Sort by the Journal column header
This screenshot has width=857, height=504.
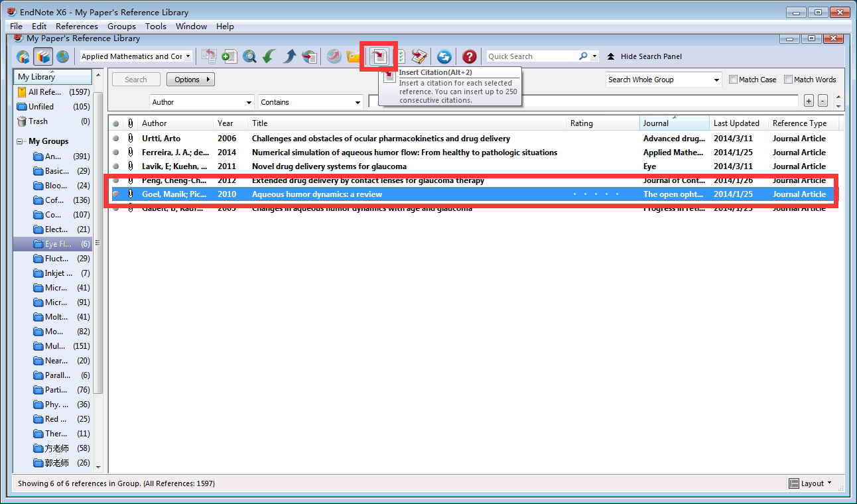pos(675,123)
